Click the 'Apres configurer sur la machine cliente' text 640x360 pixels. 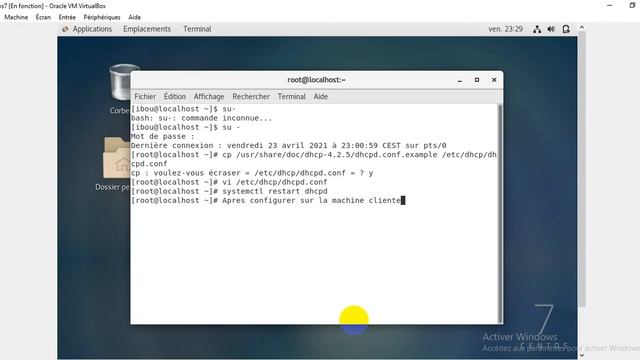[x=311, y=200]
